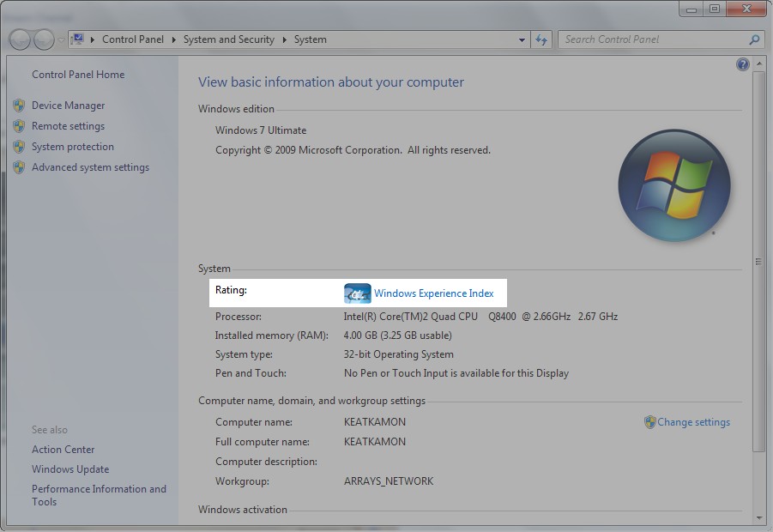
Task: Expand arrow after System and Security
Action: pyautogui.click(x=285, y=39)
